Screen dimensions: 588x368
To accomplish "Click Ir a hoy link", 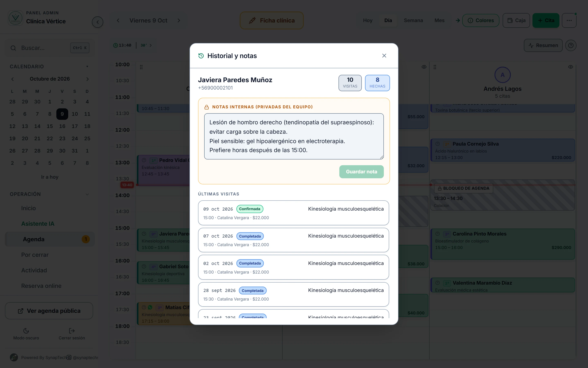I will click(x=50, y=177).
